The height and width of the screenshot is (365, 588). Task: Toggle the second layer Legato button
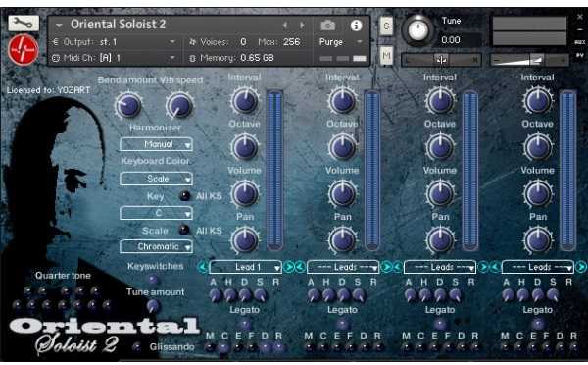point(342,324)
